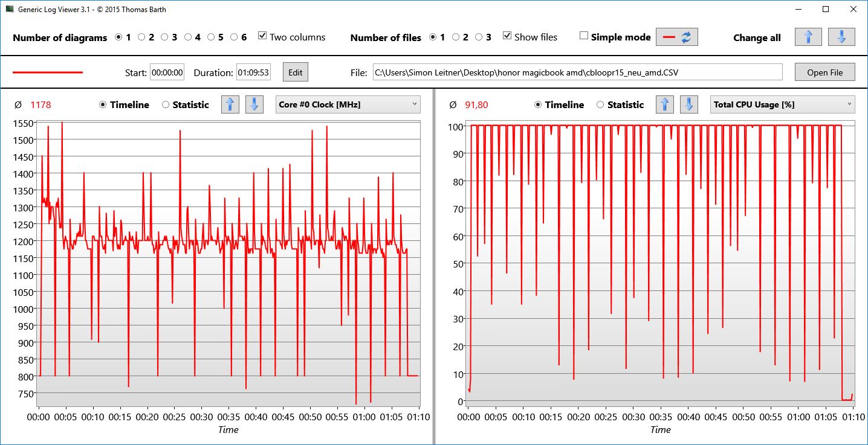This screenshot has height=445, width=868.
Task: Toggle the Show files checkbox
Action: coord(507,36)
